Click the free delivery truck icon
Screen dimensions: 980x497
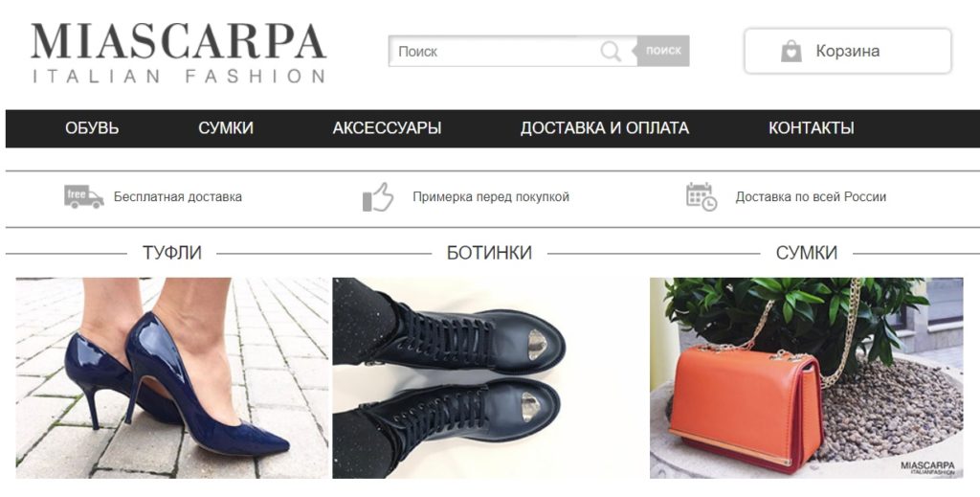(84, 196)
